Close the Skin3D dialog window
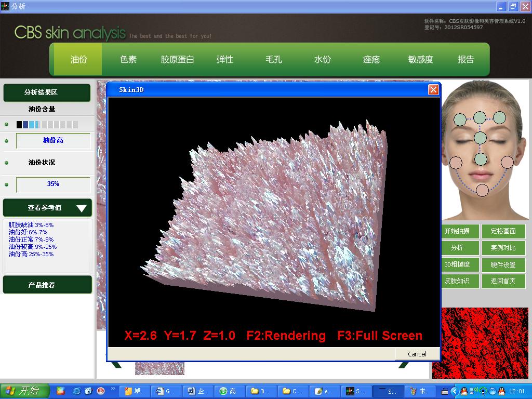 433,90
